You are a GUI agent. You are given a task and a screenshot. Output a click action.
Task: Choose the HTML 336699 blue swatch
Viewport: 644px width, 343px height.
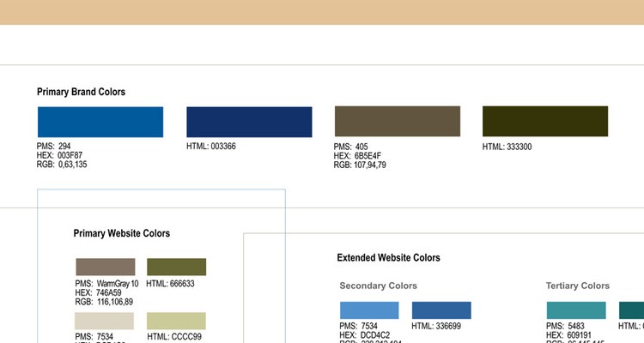(x=441, y=310)
